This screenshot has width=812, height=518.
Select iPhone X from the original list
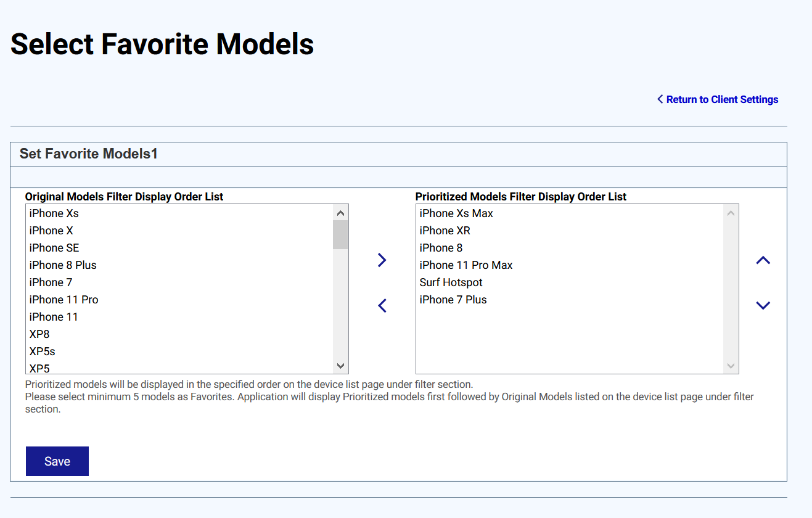(51, 231)
